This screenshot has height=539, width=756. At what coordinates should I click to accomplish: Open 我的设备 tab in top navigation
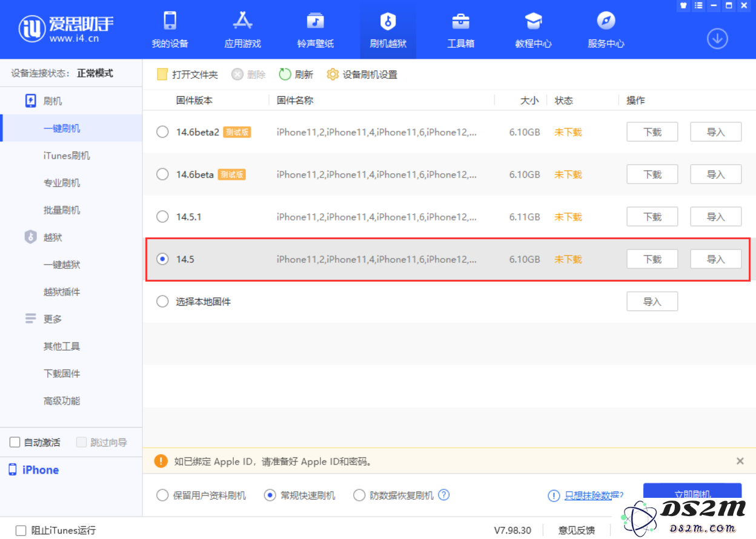coord(170,30)
